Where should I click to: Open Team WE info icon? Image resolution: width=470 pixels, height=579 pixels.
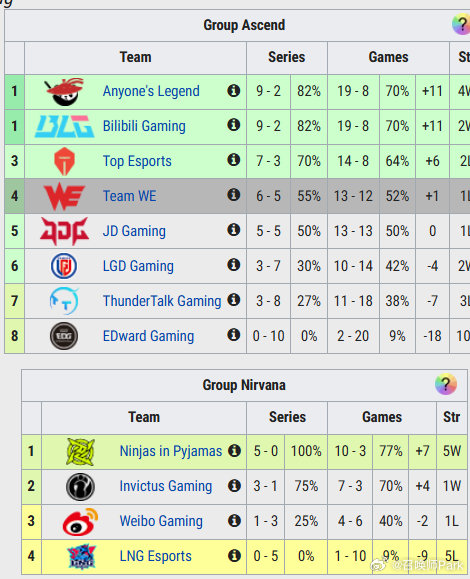coord(233,195)
